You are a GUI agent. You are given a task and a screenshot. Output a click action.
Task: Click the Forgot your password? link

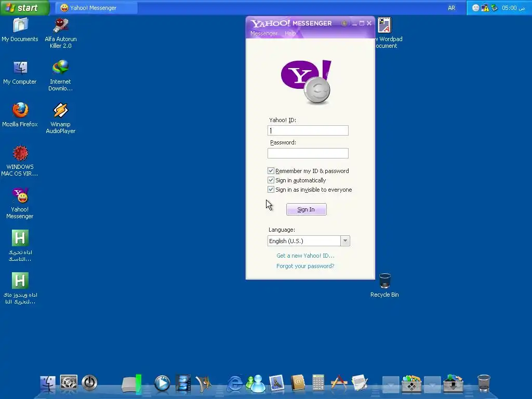point(305,266)
